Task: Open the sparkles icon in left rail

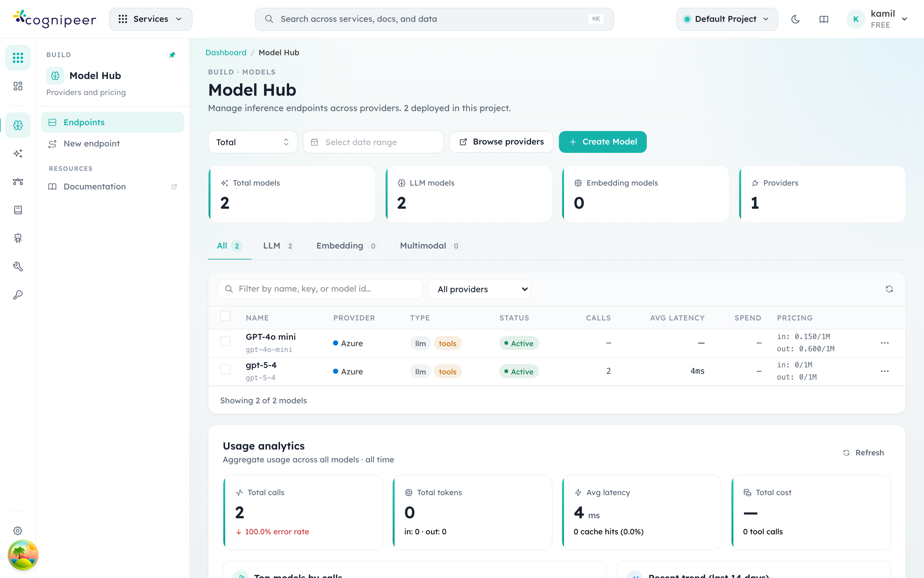Action: pos(18,153)
